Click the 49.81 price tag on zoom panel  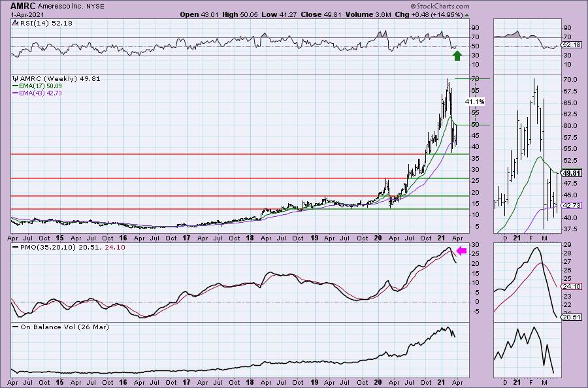[572, 173]
